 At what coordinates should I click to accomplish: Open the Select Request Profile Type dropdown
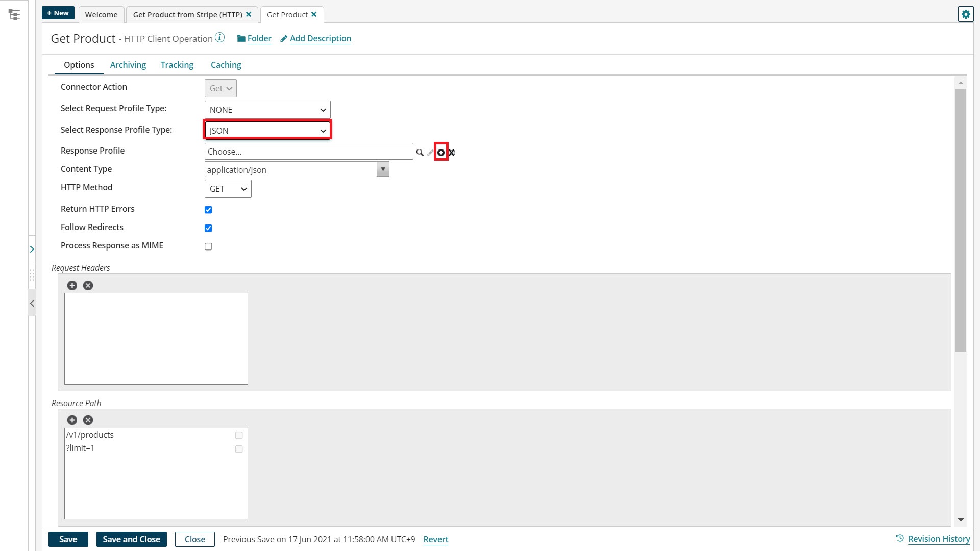pyautogui.click(x=267, y=110)
